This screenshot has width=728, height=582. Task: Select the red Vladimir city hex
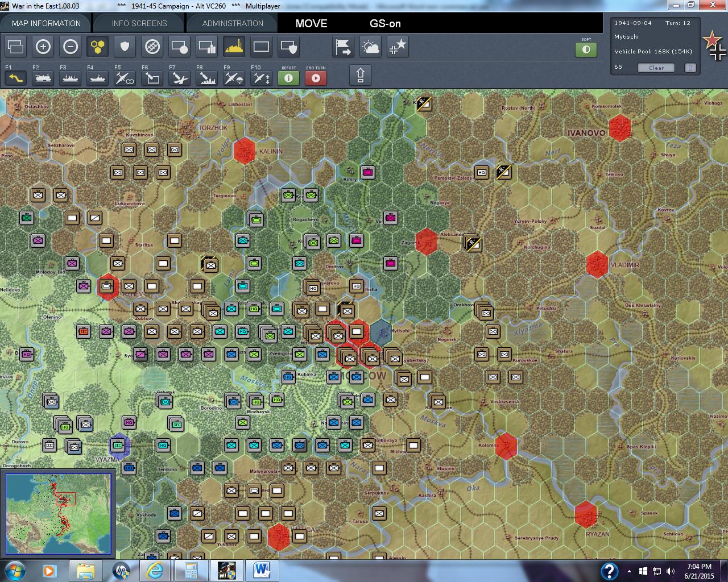(597, 264)
